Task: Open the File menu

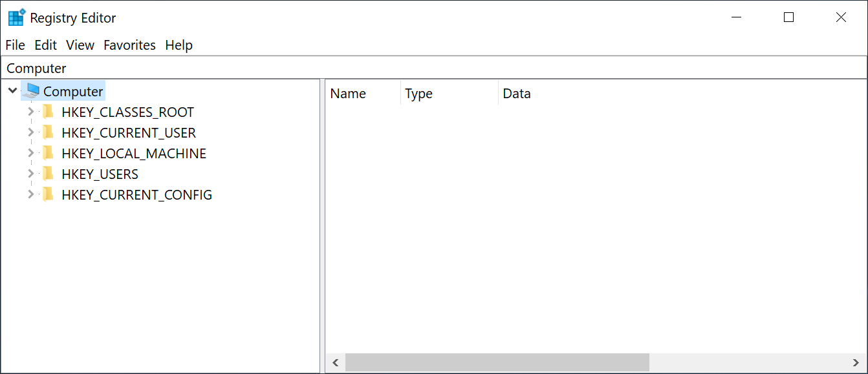Action: pyautogui.click(x=15, y=45)
